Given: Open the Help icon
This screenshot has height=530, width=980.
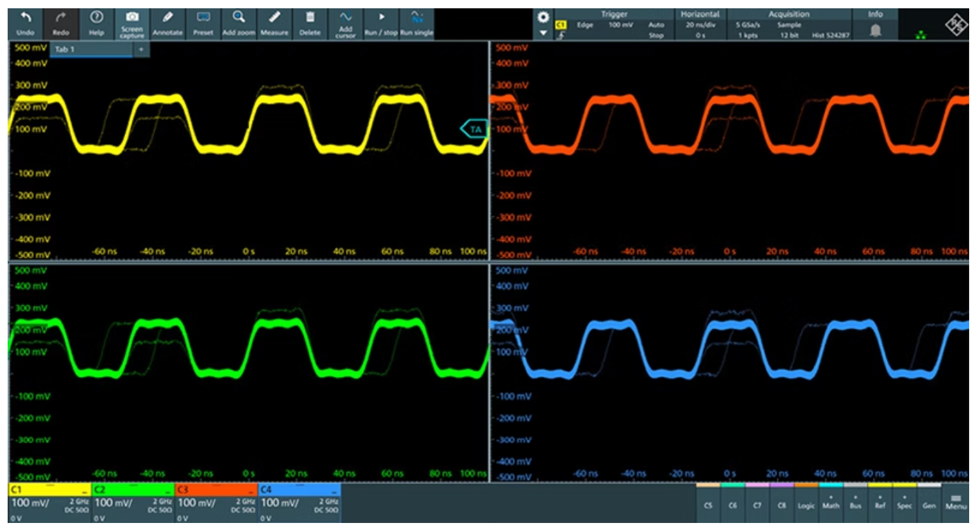Looking at the screenshot, I should tap(96, 22).
